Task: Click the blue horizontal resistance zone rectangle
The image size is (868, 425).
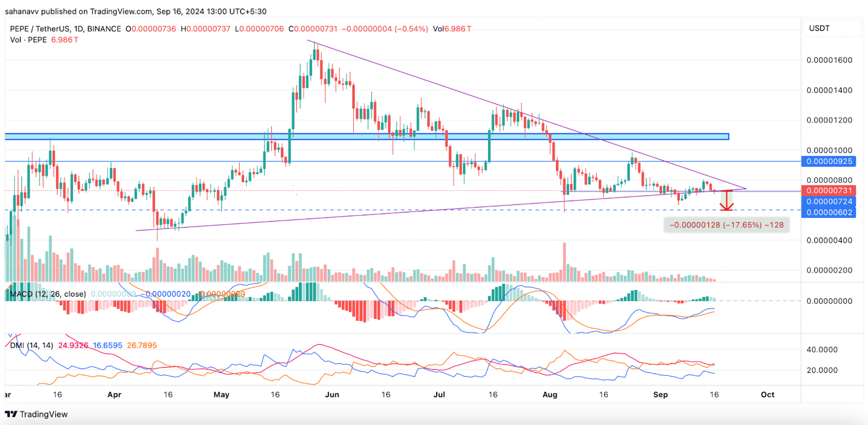Action: click(367, 137)
